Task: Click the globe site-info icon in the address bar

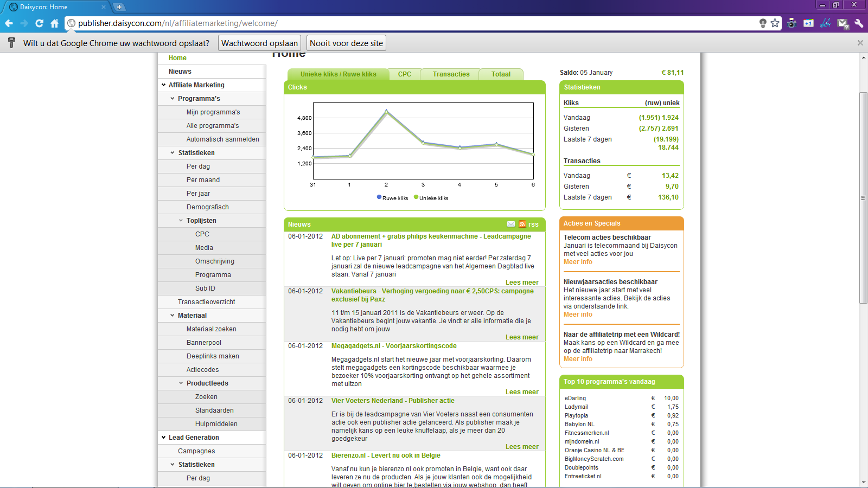Action: coord(71,23)
